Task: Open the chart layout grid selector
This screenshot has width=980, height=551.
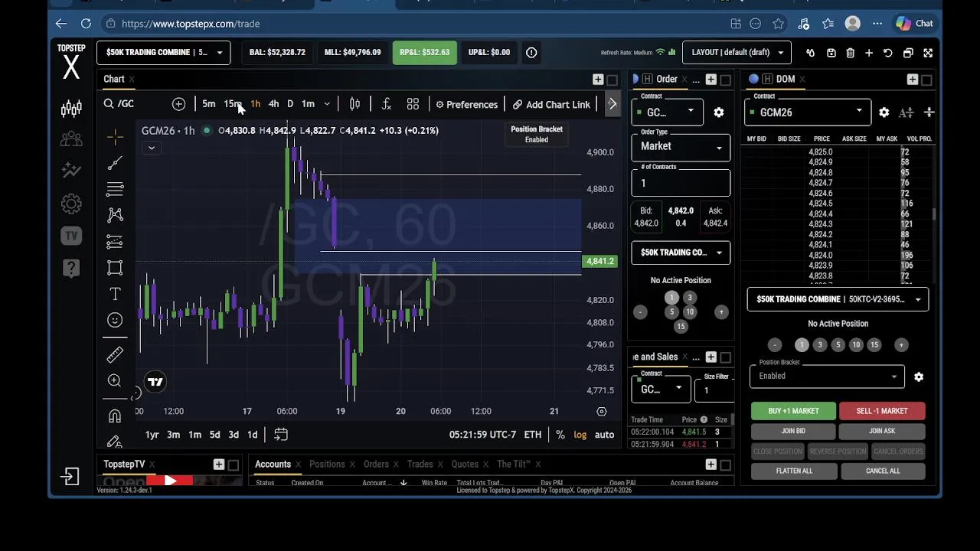Action: pos(413,104)
